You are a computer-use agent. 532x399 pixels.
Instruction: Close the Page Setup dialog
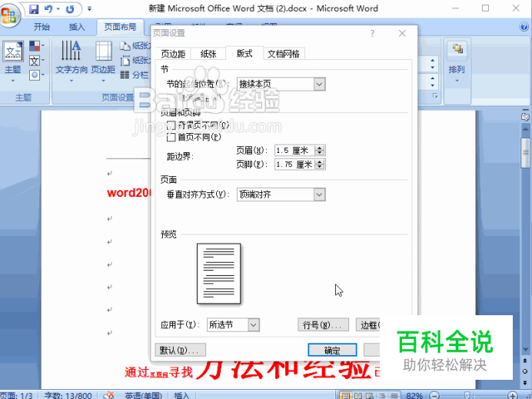pyautogui.click(x=402, y=33)
